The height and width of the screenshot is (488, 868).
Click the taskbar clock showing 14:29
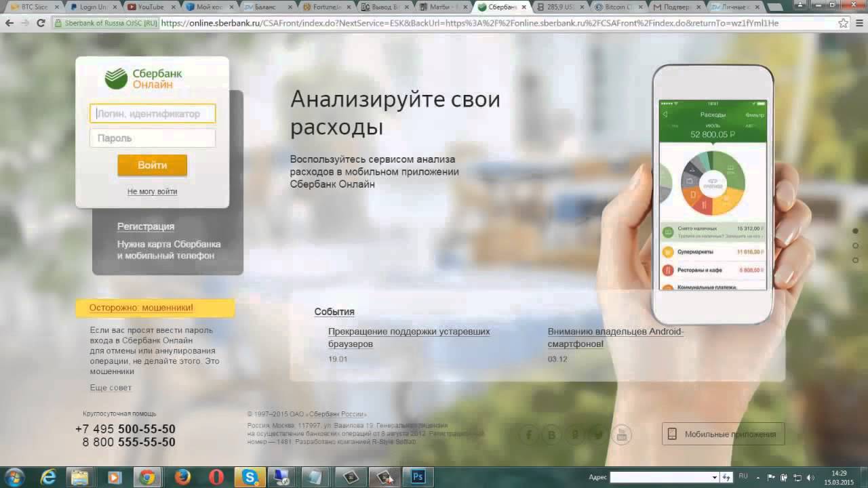coord(840,477)
